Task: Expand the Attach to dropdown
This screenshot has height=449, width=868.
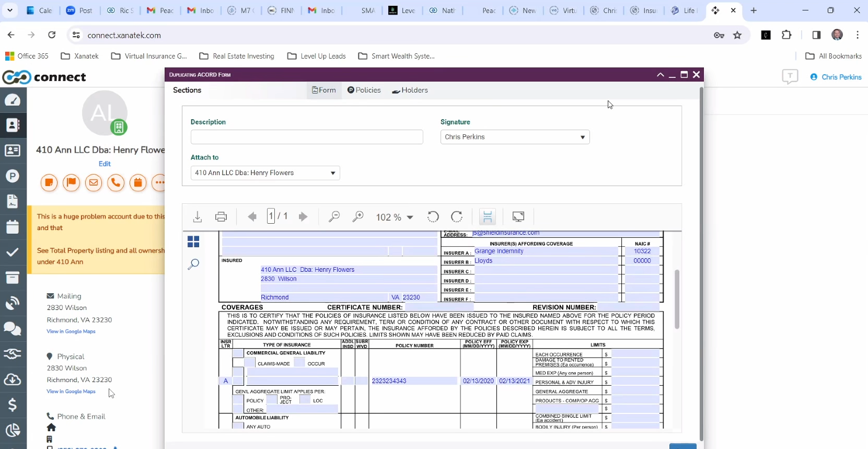Action: click(x=265, y=173)
